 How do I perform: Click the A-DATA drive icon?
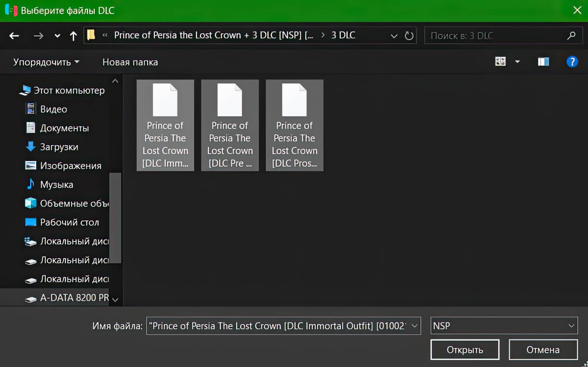31,299
